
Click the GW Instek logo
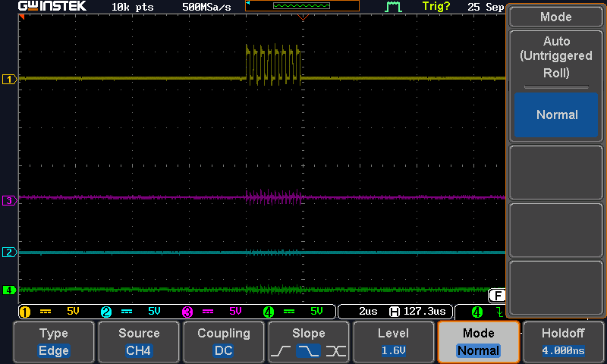[52, 6]
